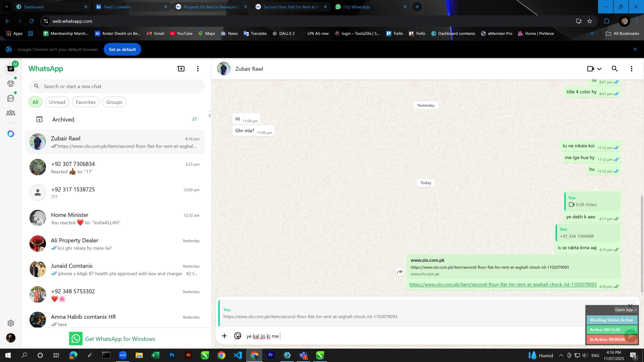Forward the olx link message with arrow icon
The height and width of the screenshot is (362, 644).
[x=400, y=272]
